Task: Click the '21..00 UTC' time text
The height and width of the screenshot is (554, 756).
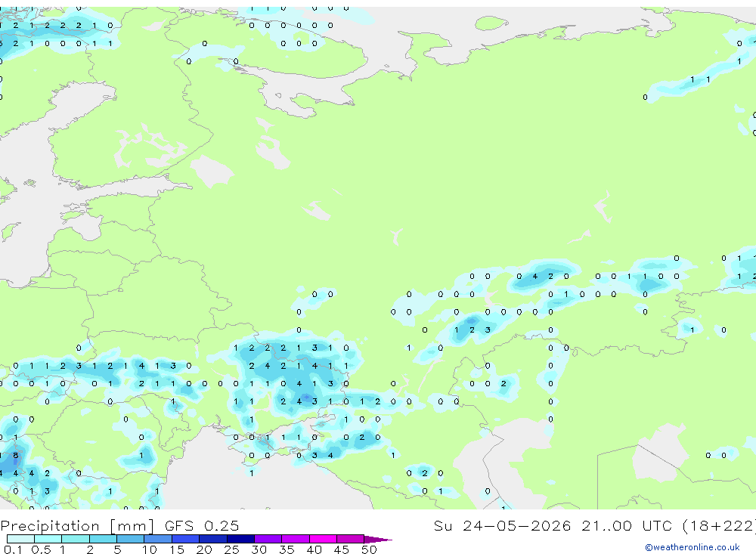Action: (x=627, y=525)
